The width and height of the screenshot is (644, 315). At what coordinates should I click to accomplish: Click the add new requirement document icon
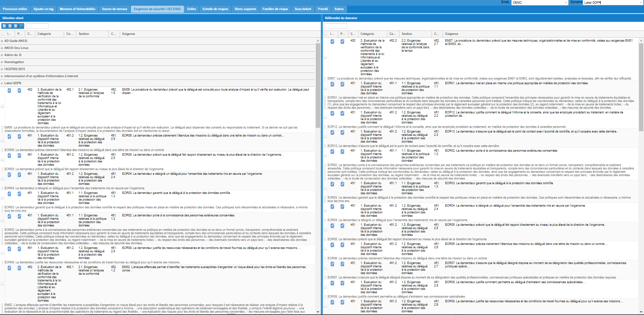coord(4,26)
